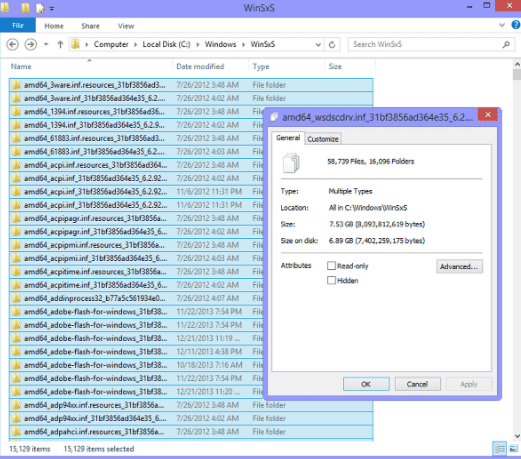Expand breadcrumb arrow after Local Disk (C:)
This screenshot has height=459, width=521.
click(x=198, y=44)
